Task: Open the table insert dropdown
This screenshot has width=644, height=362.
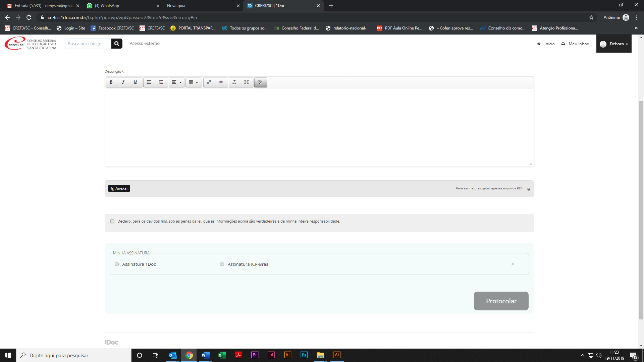Action: coord(194,82)
